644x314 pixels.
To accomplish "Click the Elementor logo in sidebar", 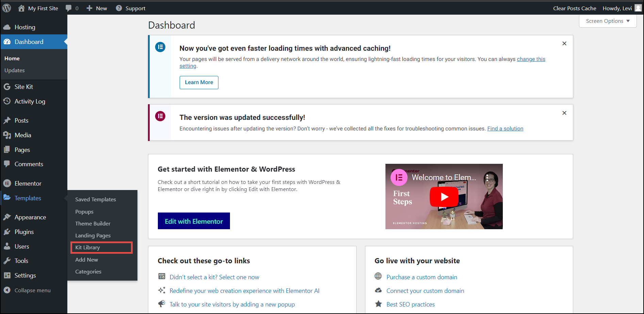I will (7, 183).
